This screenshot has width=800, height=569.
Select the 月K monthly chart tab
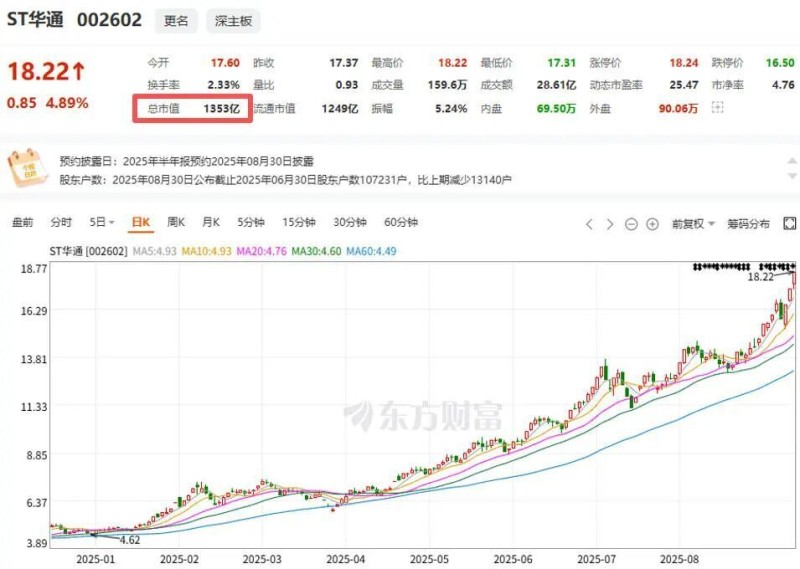tap(210, 222)
